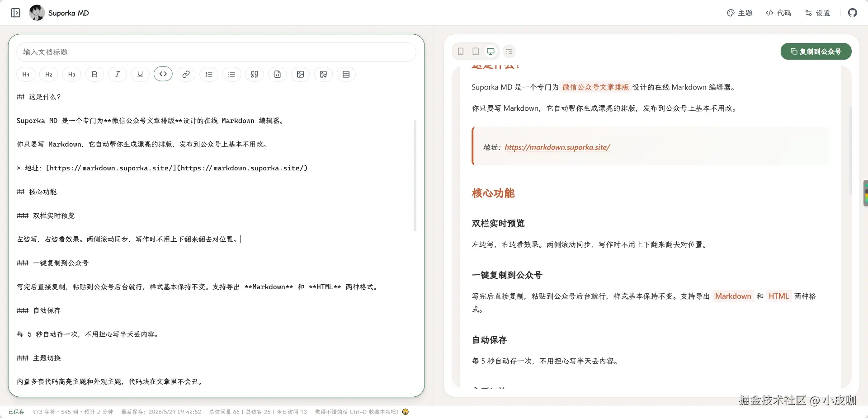Click the highlighted HTML word in preview

[778, 296]
